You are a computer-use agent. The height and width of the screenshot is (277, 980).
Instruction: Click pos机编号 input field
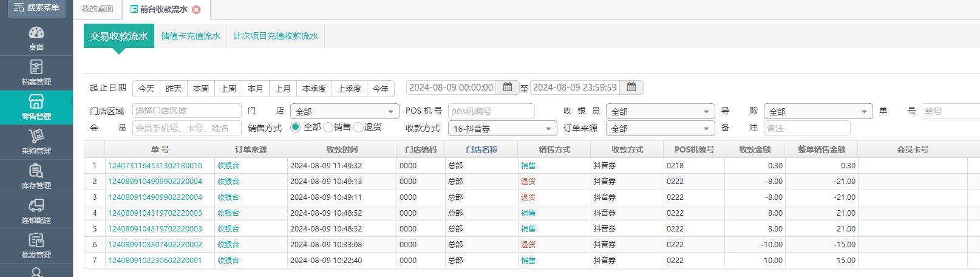pos(491,111)
